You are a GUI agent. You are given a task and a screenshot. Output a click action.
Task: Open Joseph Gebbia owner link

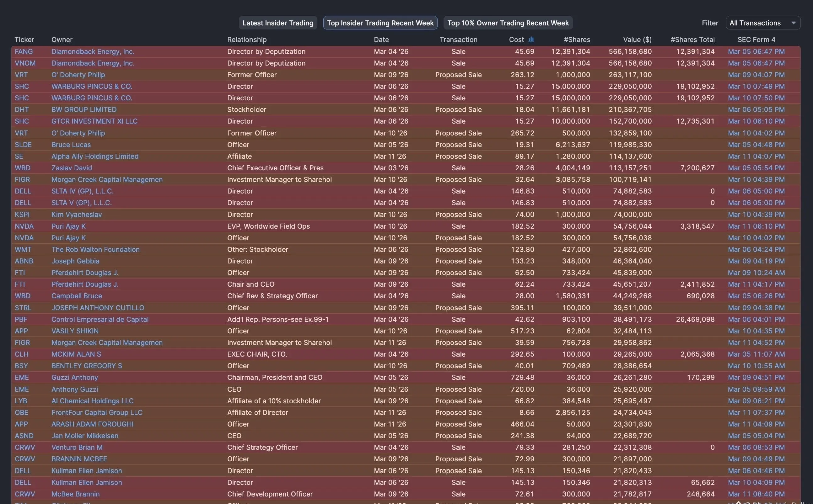[x=75, y=261]
